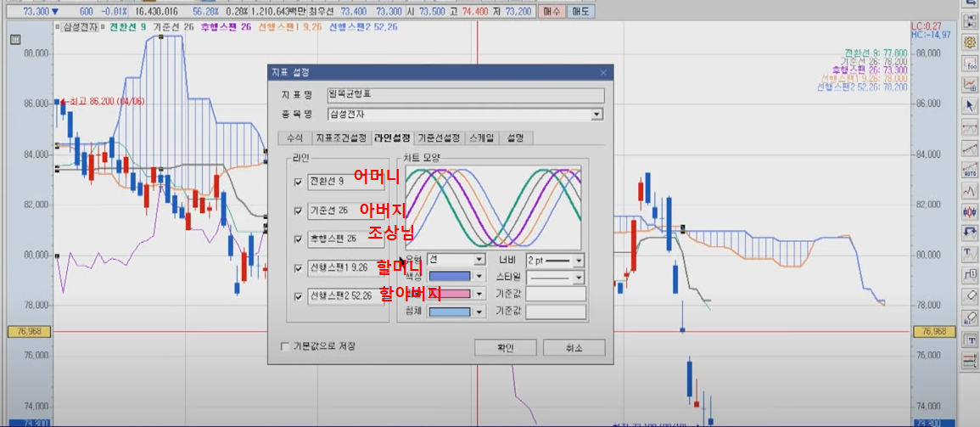Image resolution: width=980 pixels, height=427 pixels.
Task: Select the 기준선 26 line entry
Action: 346,211
